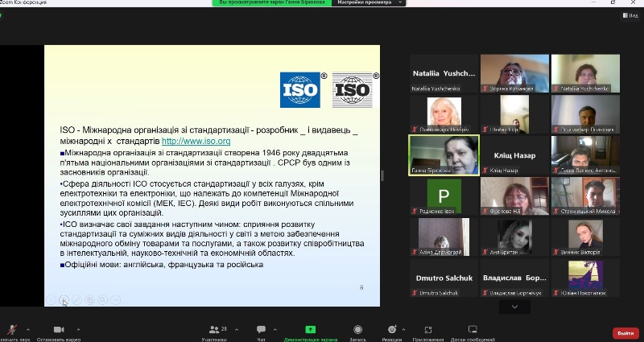This screenshot has width=644, height=342.
Task: Open the Apps icon in toolbar
Action: point(429,329)
